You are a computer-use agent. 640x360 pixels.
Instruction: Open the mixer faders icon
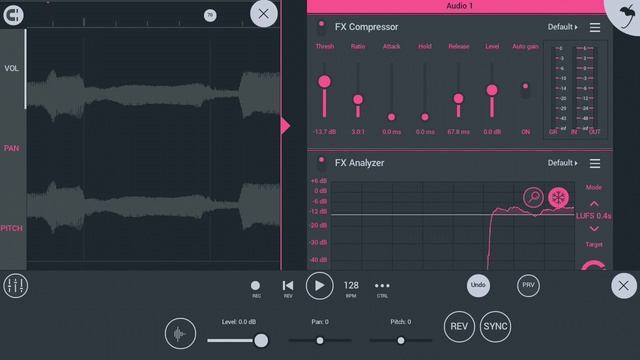click(x=16, y=286)
